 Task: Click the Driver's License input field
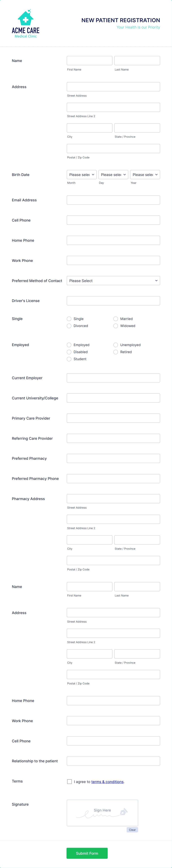tap(113, 301)
